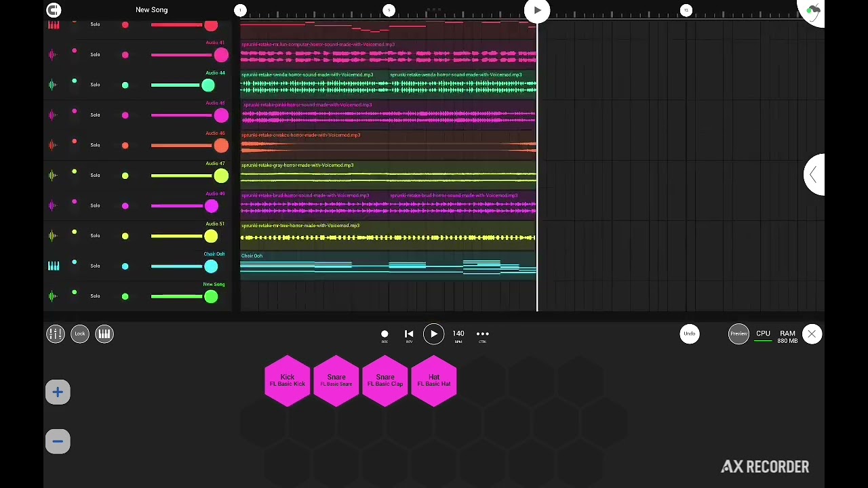Mute Audio 46 with its small LED
Screen dimensions: 868x488
[75, 141]
